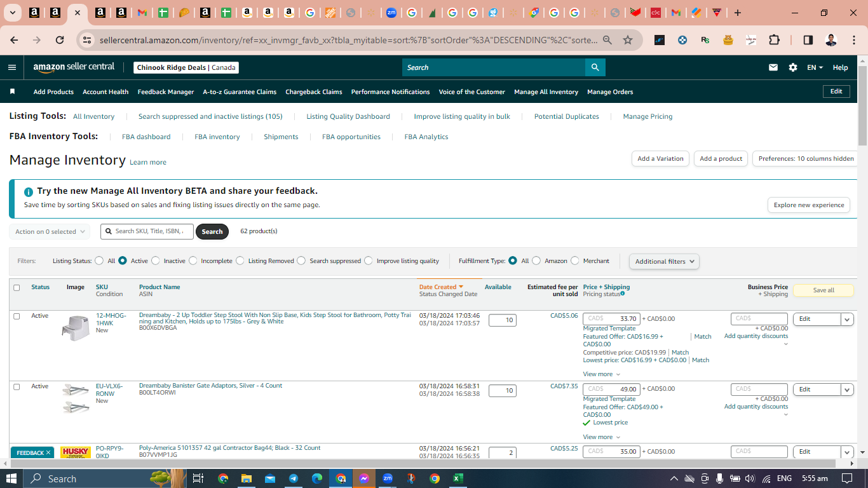Select Listing Removed radio filter
Image resolution: width=868 pixels, height=488 pixels.
click(240, 261)
